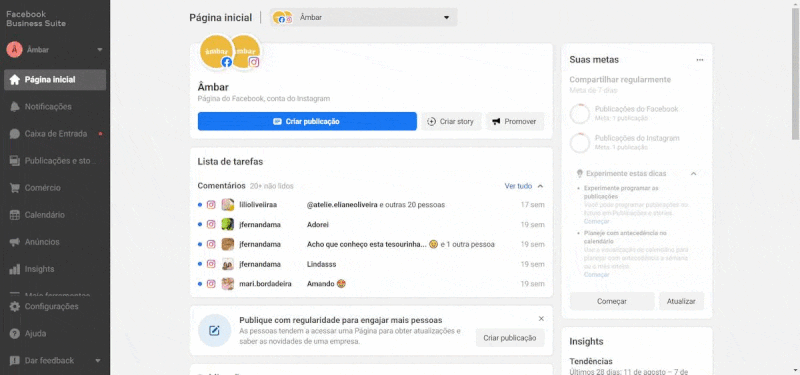Click Instagram icon on mari.bordadeira row
Viewport: 800px width, 375px height.
(211, 284)
